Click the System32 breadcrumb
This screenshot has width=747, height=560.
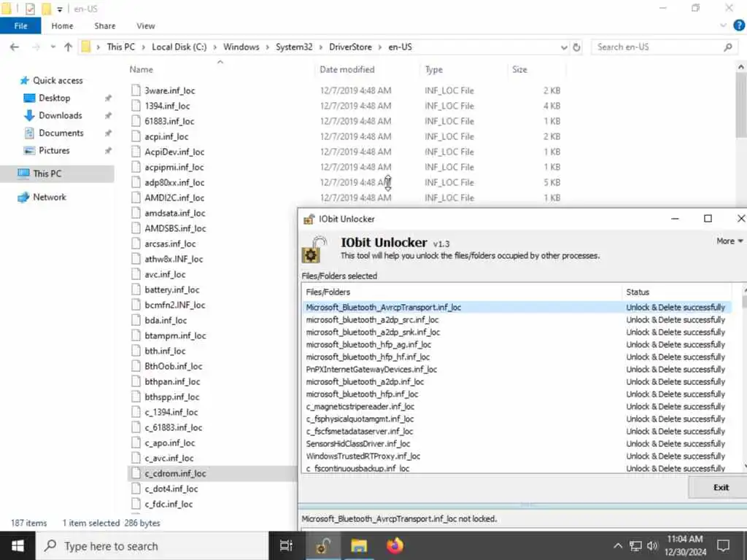coord(294,47)
